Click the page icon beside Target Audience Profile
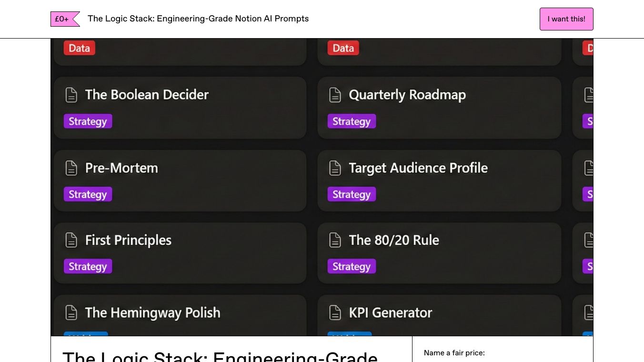This screenshot has height=362, width=644. pyautogui.click(x=335, y=168)
